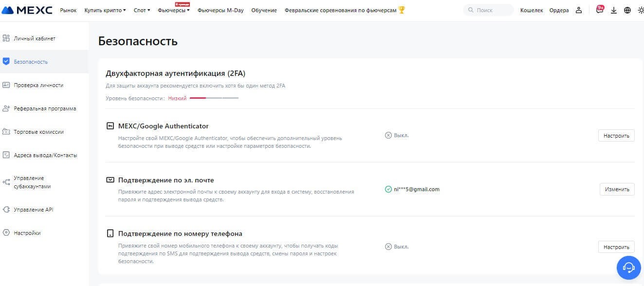Open Управление API in sidebar
Image resolution: width=644 pixels, height=286 pixels.
(x=33, y=210)
